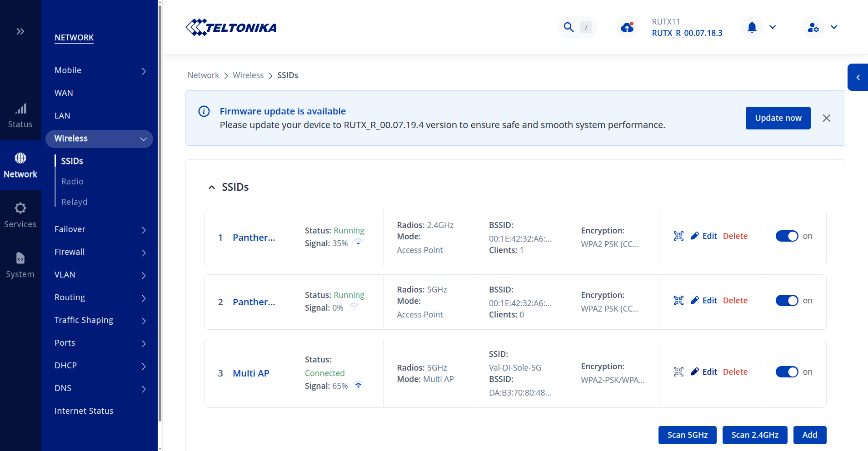The height and width of the screenshot is (451, 868).
Task: Select Internet Status in network menu
Action: [84, 411]
